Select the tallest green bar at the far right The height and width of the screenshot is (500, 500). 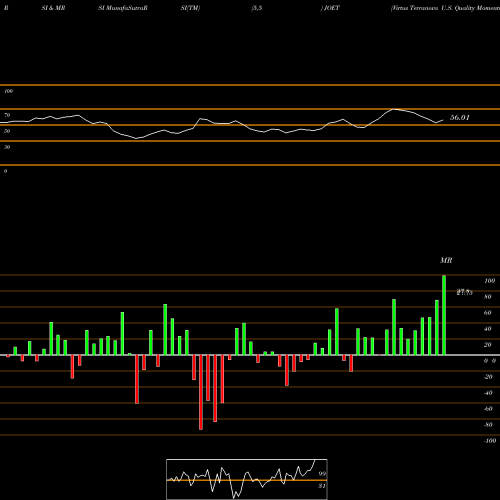pyautogui.click(x=444, y=315)
